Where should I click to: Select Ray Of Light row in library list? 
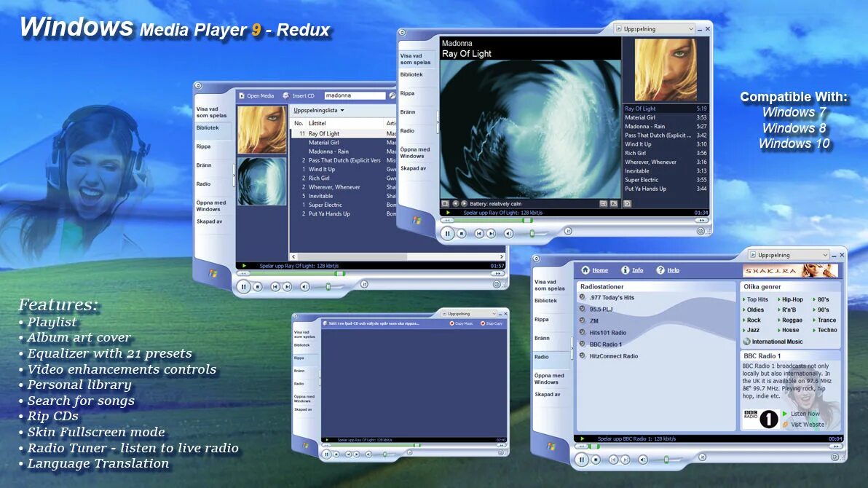pos(343,133)
